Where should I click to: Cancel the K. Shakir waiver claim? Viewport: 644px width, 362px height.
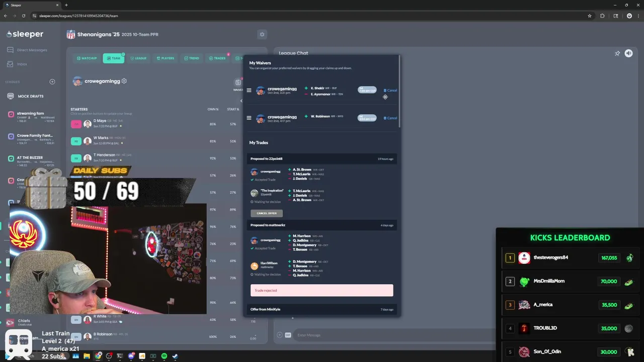[x=390, y=90]
